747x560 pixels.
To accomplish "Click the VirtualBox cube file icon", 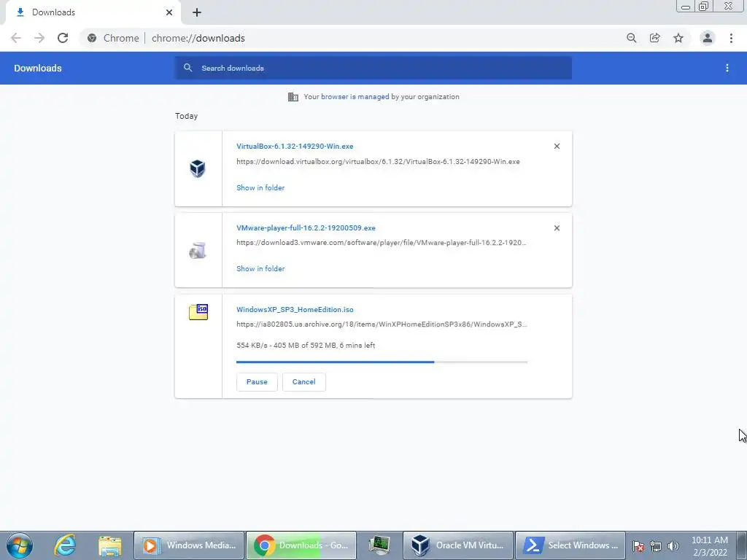I will coord(197,168).
